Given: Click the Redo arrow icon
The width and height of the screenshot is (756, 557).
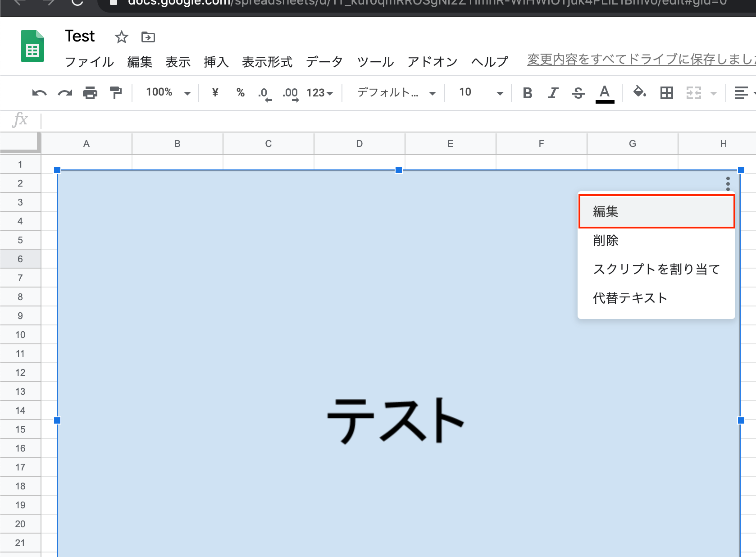Looking at the screenshot, I should tap(65, 93).
